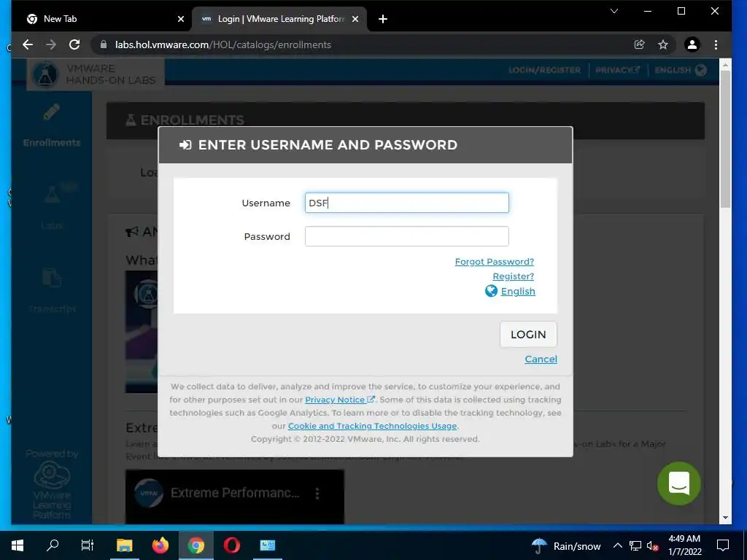The width and height of the screenshot is (747, 560).
Task: Open the English language link in dialog
Action: point(518,291)
